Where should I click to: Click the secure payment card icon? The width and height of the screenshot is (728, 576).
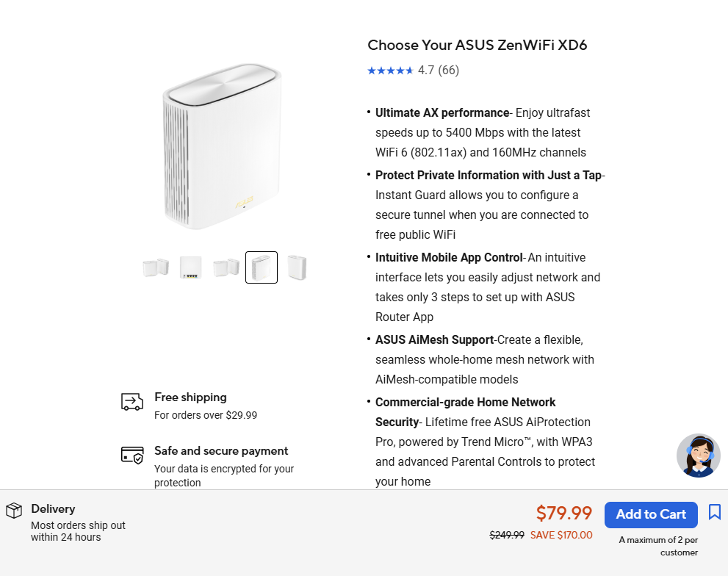coord(132,456)
